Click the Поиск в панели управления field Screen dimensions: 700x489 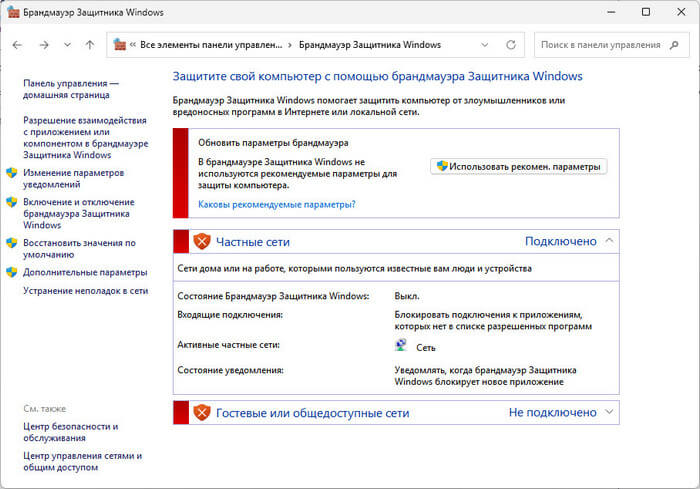pos(598,45)
